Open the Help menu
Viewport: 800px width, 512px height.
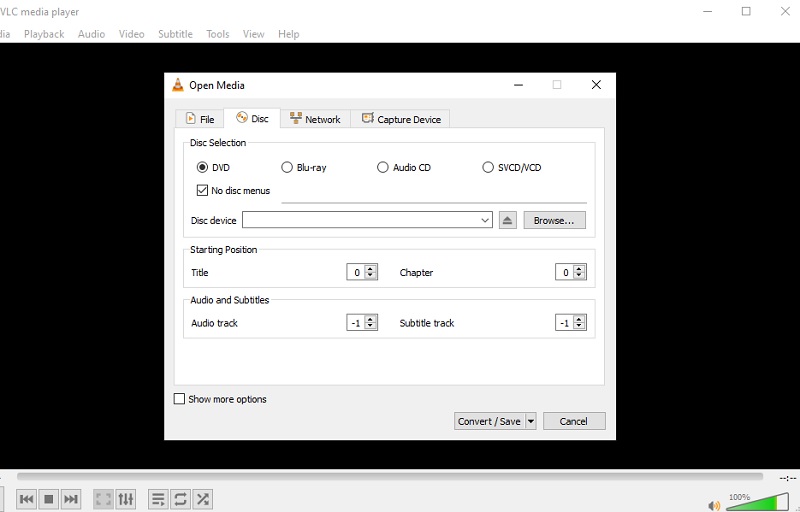(x=288, y=34)
